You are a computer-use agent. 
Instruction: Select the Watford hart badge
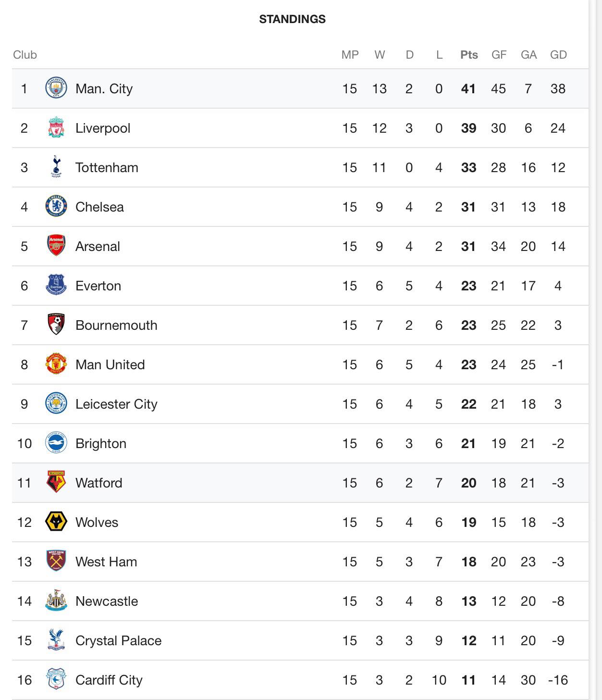point(56,483)
